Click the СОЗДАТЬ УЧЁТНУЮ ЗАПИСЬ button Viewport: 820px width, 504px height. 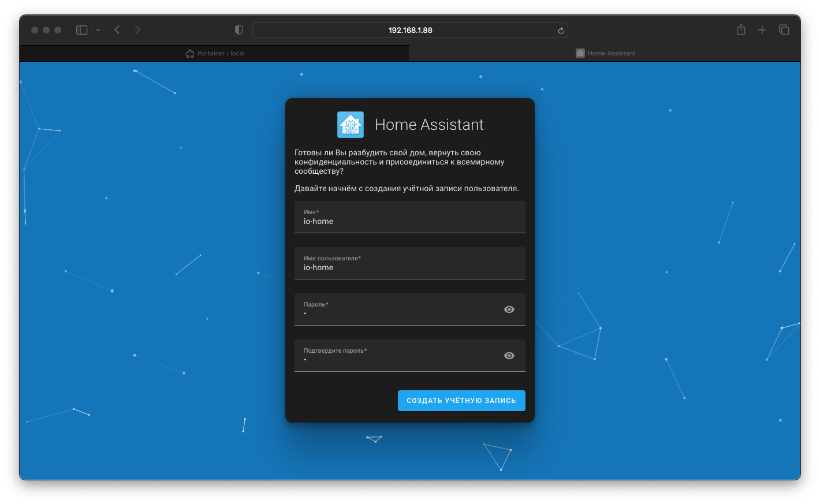coord(461,400)
